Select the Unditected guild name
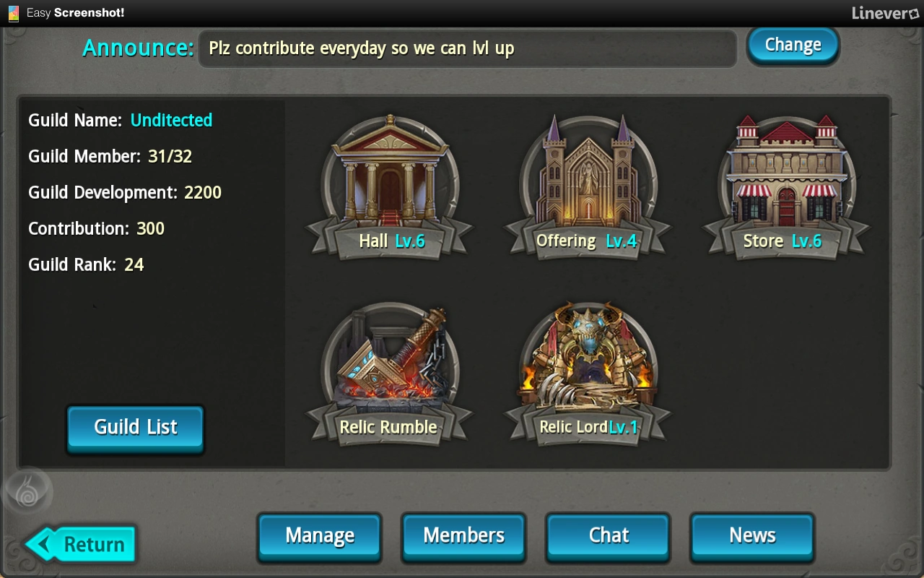Viewport: 924px width, 578px height. (x=171, y=120)
